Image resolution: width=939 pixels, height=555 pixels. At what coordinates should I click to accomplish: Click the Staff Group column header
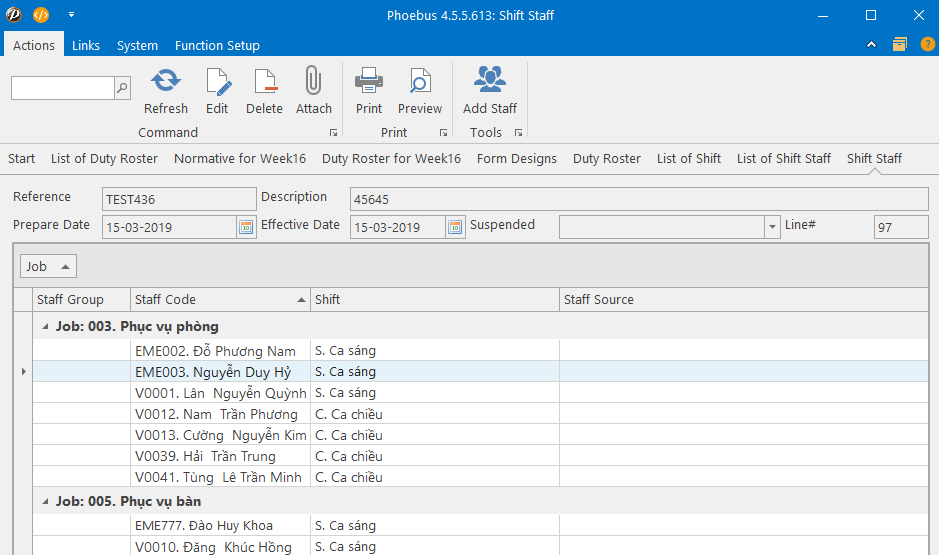(81, 299)
